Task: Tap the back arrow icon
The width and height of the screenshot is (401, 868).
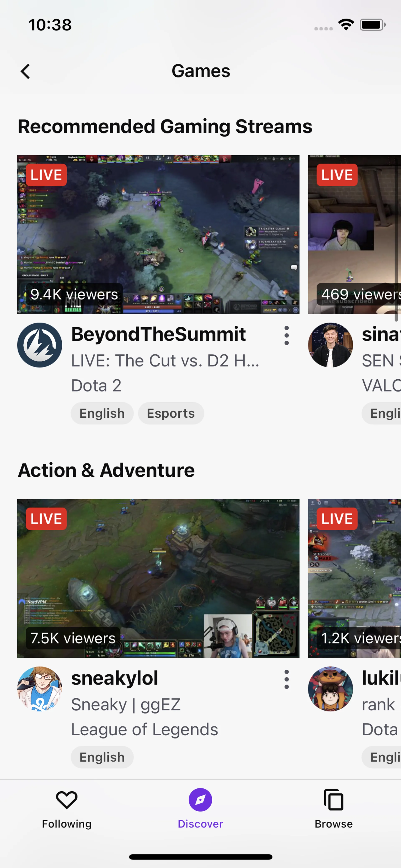Action: [25, 71]
